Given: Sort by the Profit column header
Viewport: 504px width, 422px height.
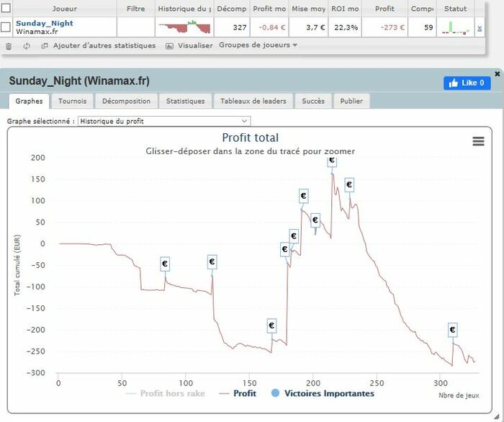Looking at the screenshot, I should pyautogui.click(x=384, y=9).
